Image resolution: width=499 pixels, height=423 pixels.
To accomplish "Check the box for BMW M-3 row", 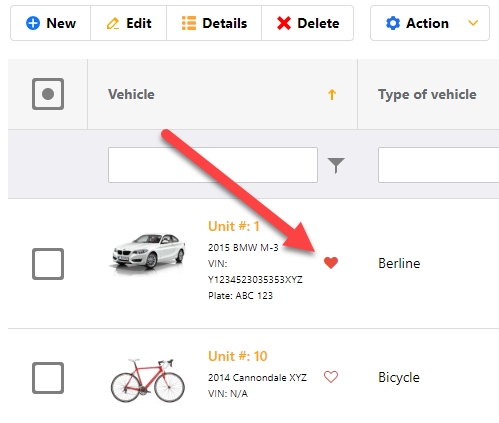I will (x=48, y=264).
